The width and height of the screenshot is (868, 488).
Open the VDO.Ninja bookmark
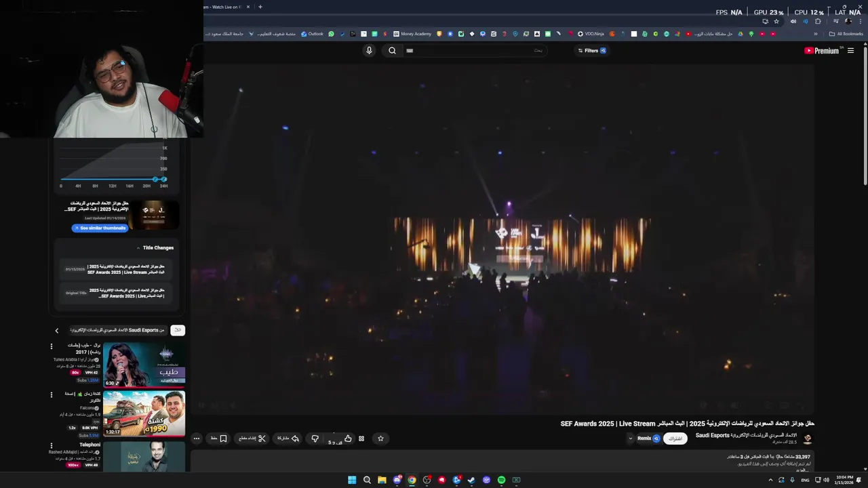click(x=590, y=34)
